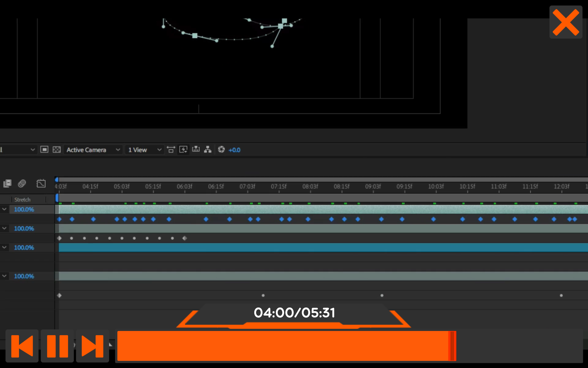The image size is (588, 368).
Task: Adjust the +0.0 exposure value
Action: tap(235, 150)
